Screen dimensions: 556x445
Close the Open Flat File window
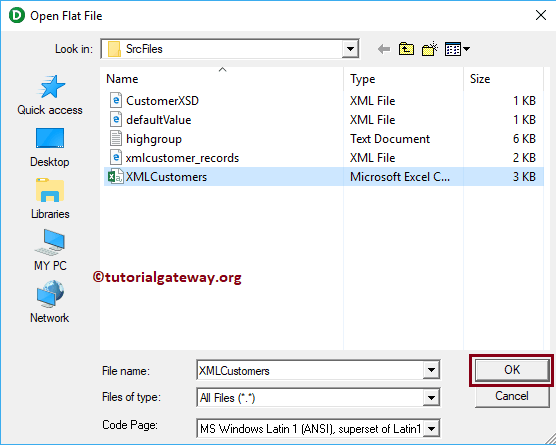[x=541, y=15]
